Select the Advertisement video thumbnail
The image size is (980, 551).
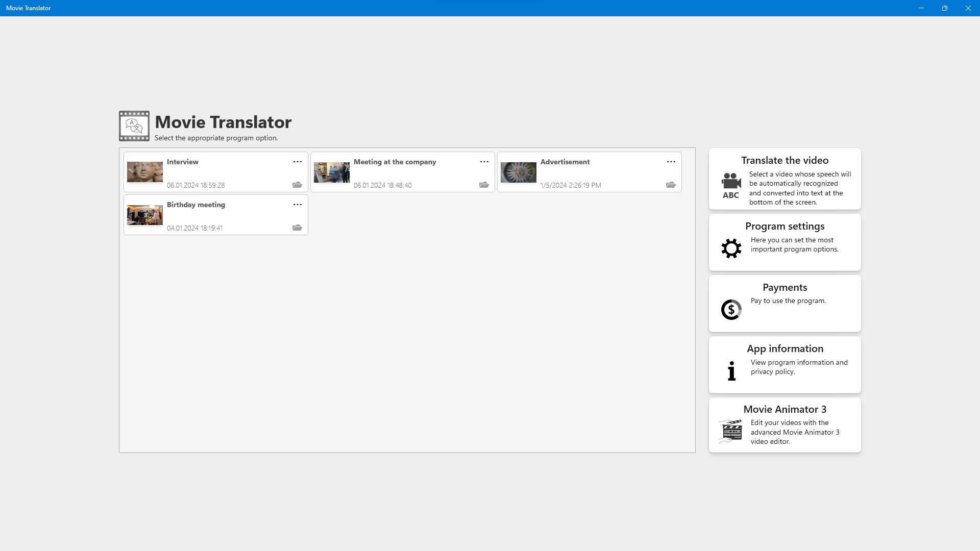coord(518,172)
